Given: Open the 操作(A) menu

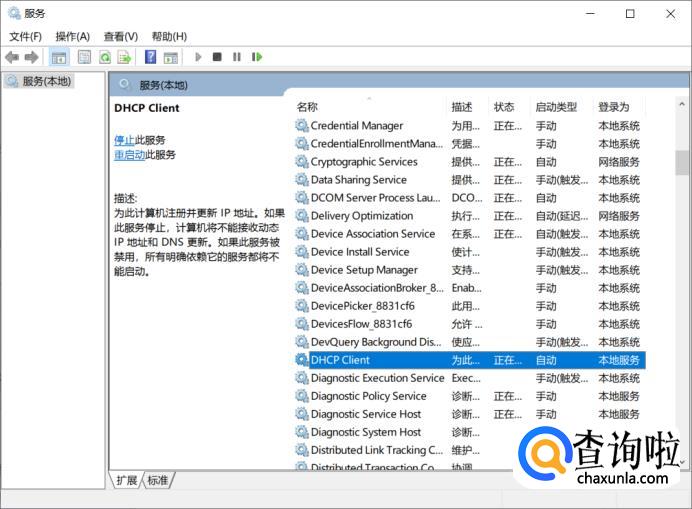Looking at the screenshot, I should (72, 36).
